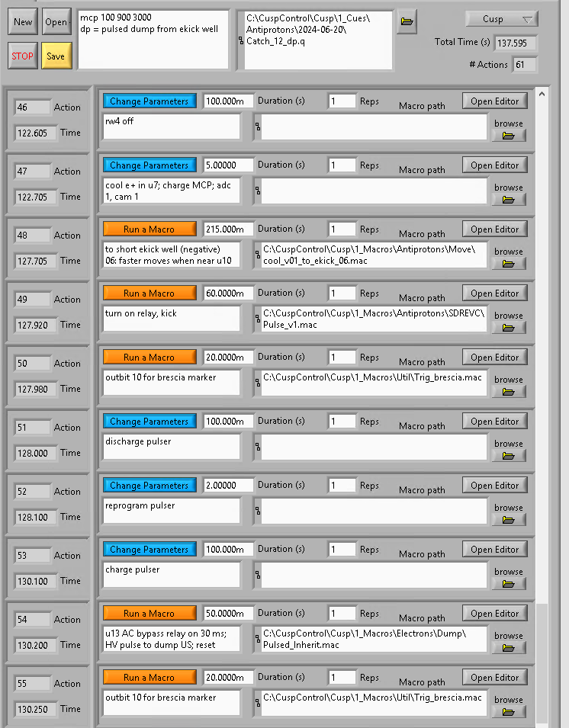This screenshot has width=569, height=728.
Task: Open the Cusp dropdown selector
Action: (x=502, y=19)
